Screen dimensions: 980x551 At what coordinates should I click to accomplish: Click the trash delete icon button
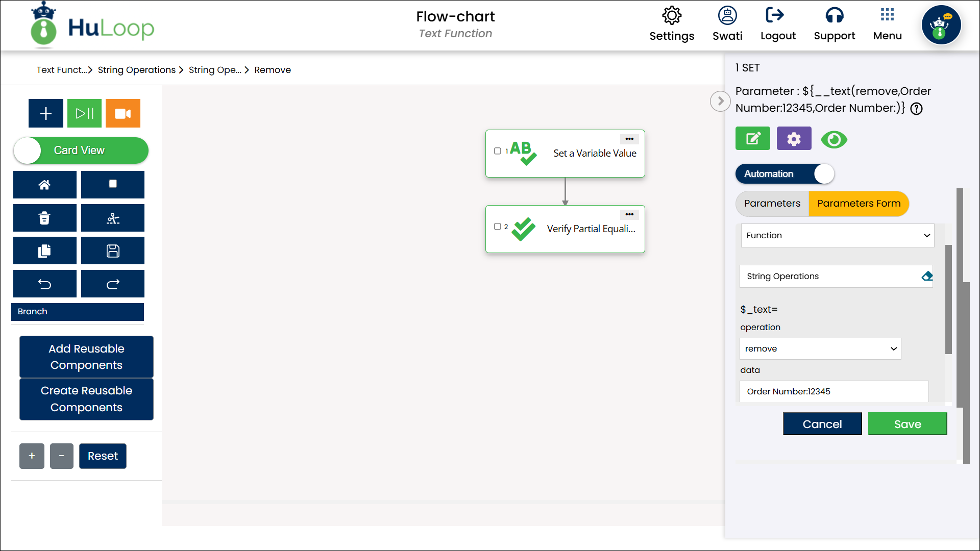pos(45,218)
